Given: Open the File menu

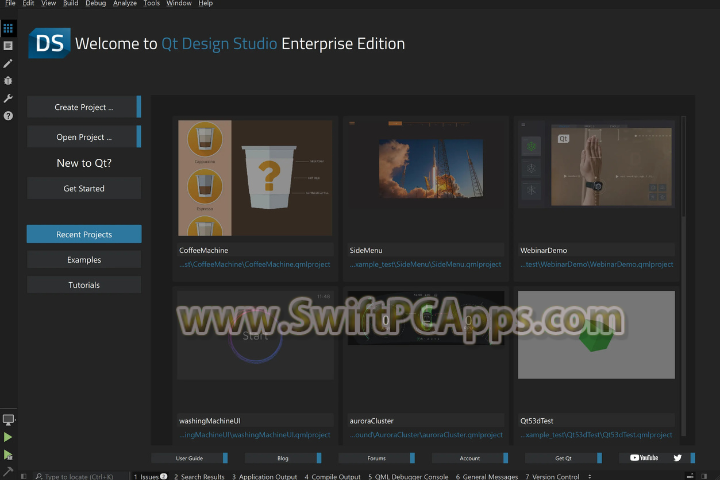Looking at the screenshot, I should [x=10, y=3].
